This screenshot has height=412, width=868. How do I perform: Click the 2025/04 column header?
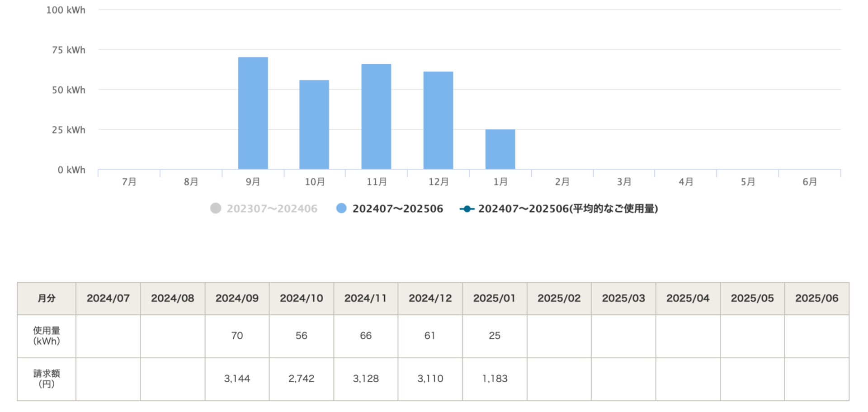688,298
